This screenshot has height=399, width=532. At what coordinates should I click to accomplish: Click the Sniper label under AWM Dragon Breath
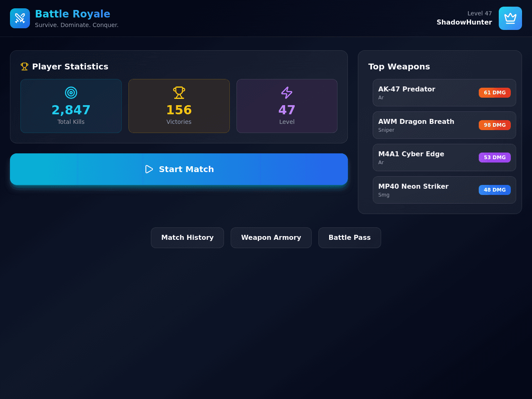point(386,130)
